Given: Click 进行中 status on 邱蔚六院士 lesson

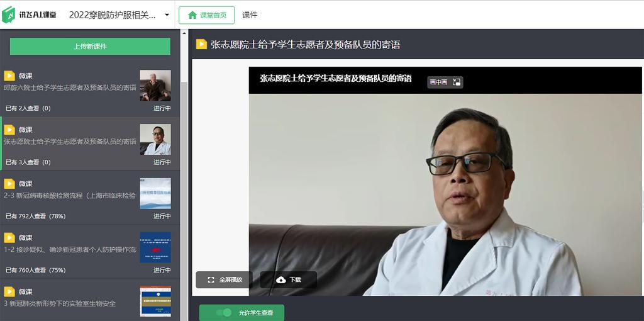Looking at the screenshot, I should point(162,108).
